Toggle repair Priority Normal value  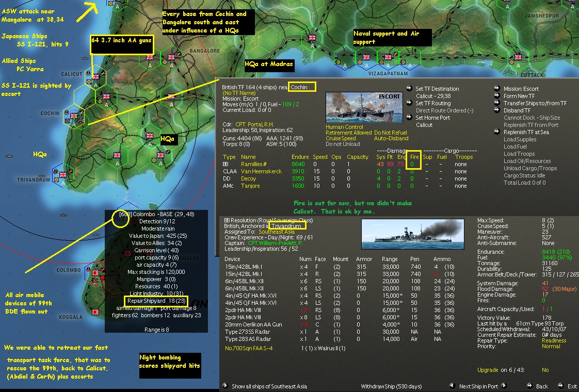click(551, 346)
